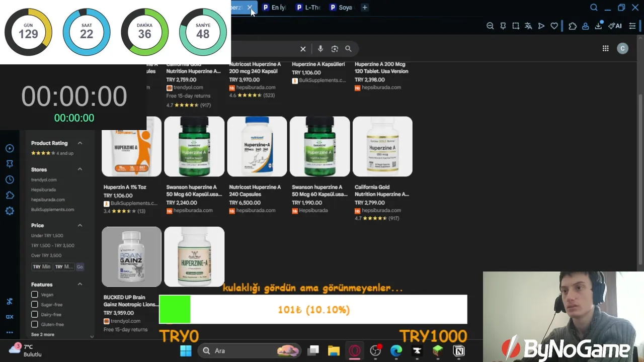Collapse the Features filter section
The width and height of the screenshot is (644, 362).
coord(79,284)
